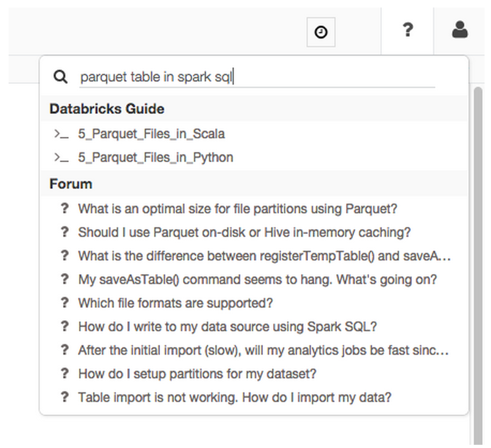
Task: Open the help question mark icon
Action: [407, 31]
